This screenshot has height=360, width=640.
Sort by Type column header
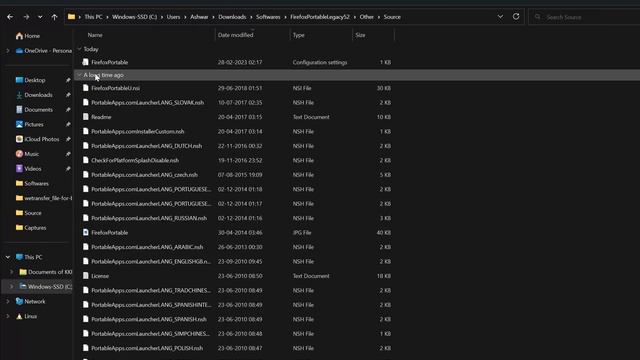[298, 35]
